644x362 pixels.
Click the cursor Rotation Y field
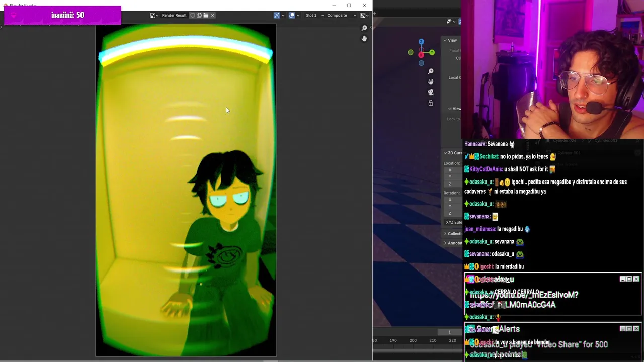(453, 206)
